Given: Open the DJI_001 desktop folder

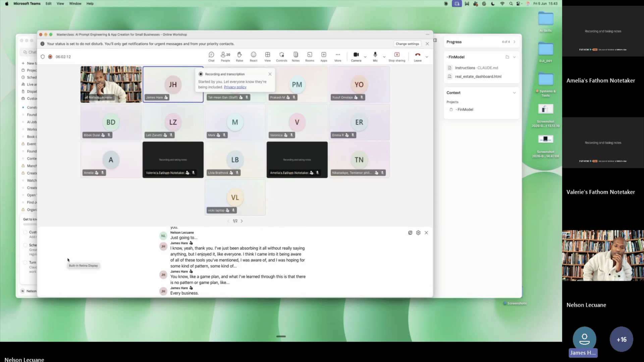Looking at the screenshot, I should (546, 52).
